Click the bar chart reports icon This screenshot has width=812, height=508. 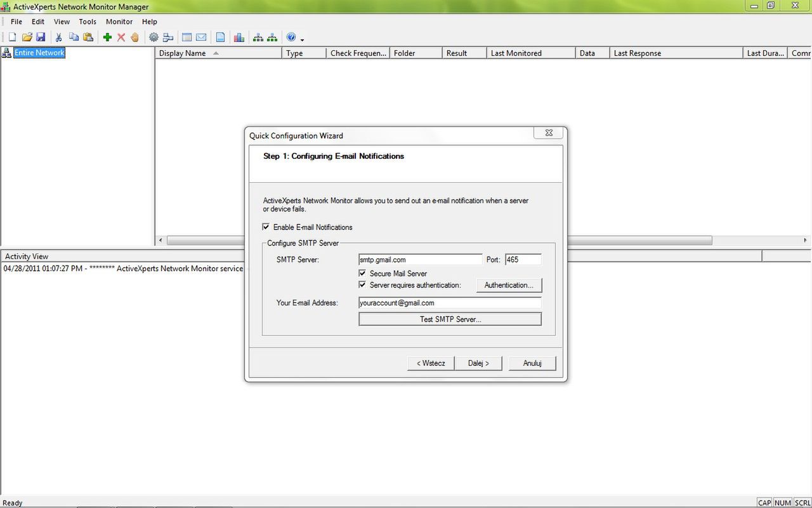[x=239, y=37]
